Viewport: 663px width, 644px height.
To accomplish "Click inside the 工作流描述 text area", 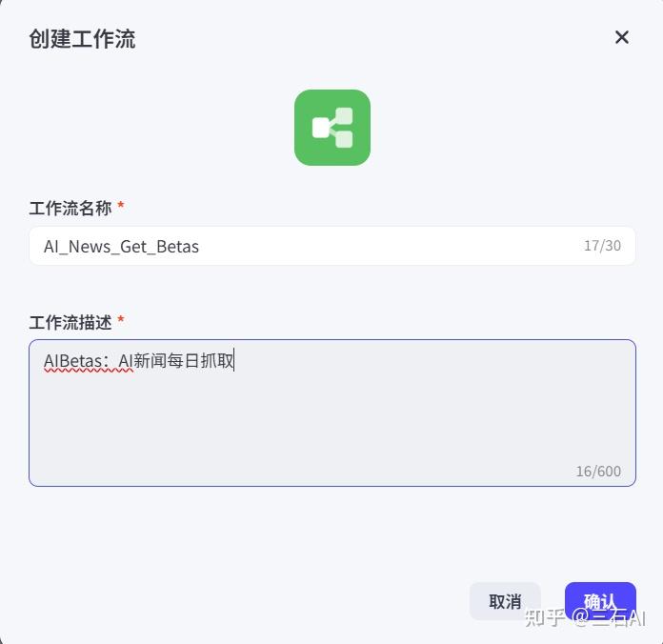I will 332,413.
